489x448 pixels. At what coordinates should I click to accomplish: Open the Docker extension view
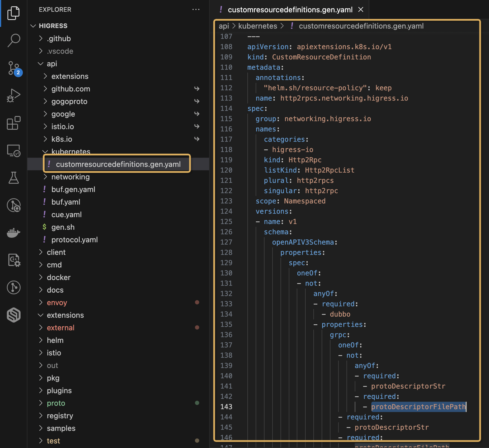point(13,233)
